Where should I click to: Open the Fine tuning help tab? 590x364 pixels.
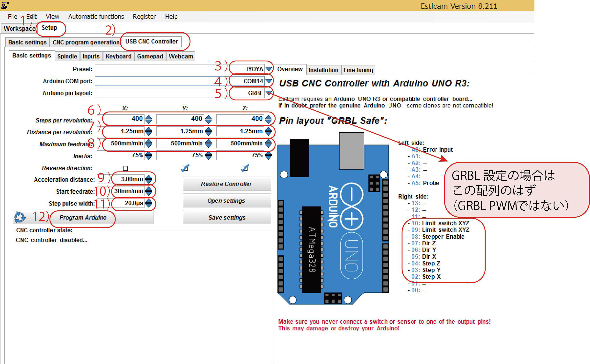(358, 70)
